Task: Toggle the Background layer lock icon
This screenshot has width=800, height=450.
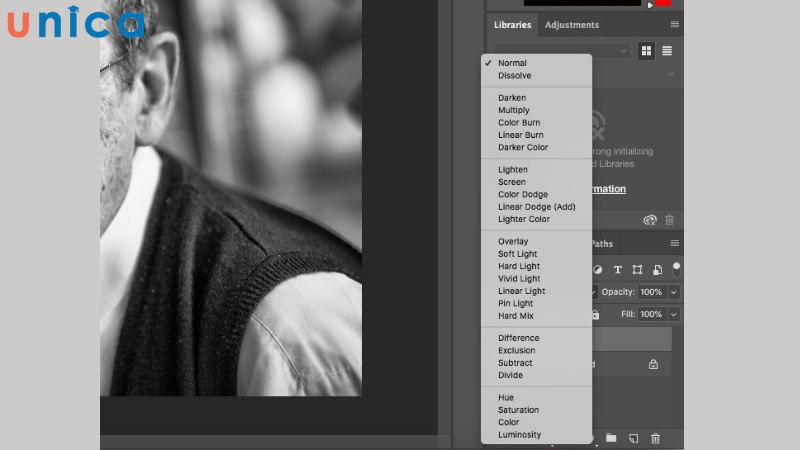Action: click(x=653, y=365)
